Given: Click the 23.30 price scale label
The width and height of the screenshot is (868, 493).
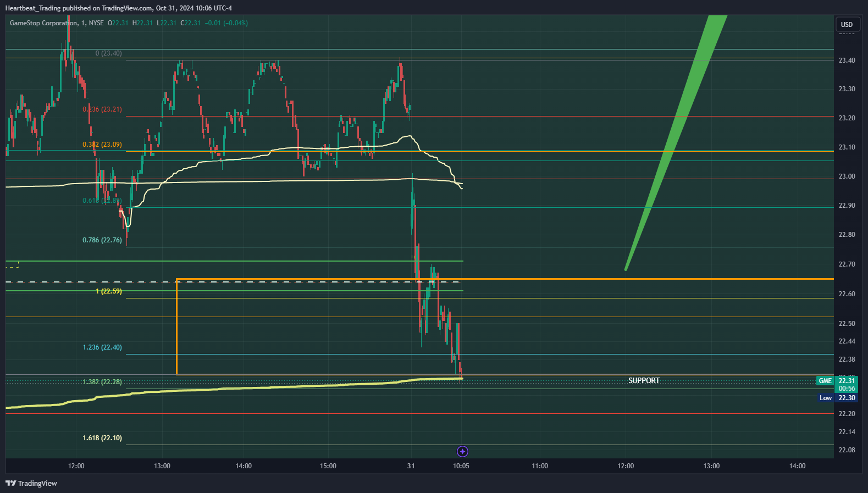Looking at the screenshot, I should coord(847,89).
